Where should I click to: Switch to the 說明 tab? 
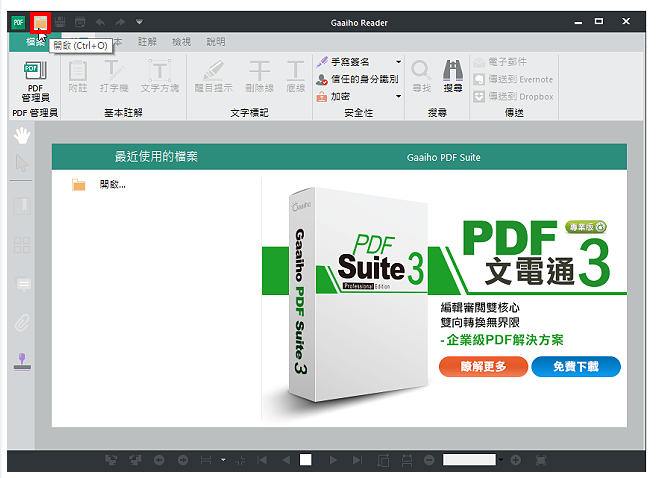216,42
